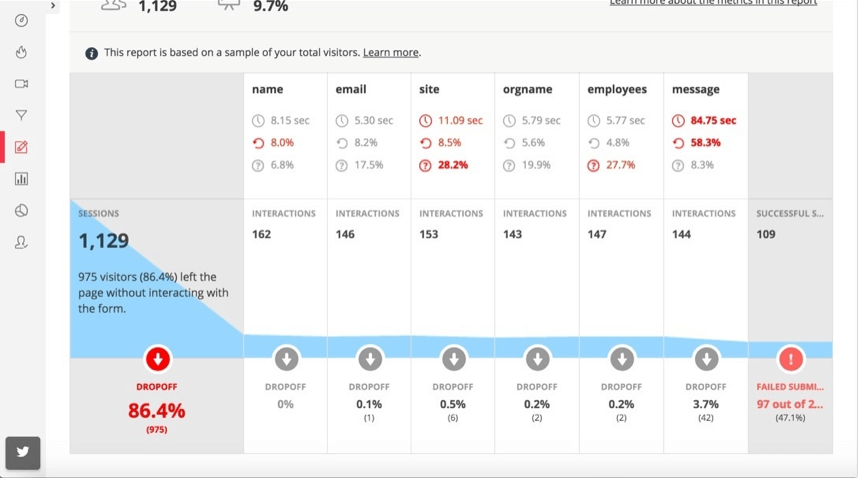Click the site field dropoff arrow icon
This screenshot has height=478, width=858.
(x=454, y=359)
